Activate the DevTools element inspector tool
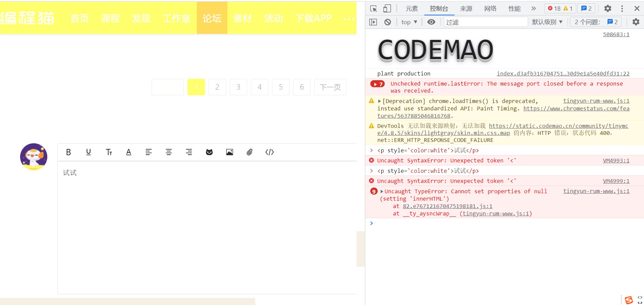 (x=374, y=9)
